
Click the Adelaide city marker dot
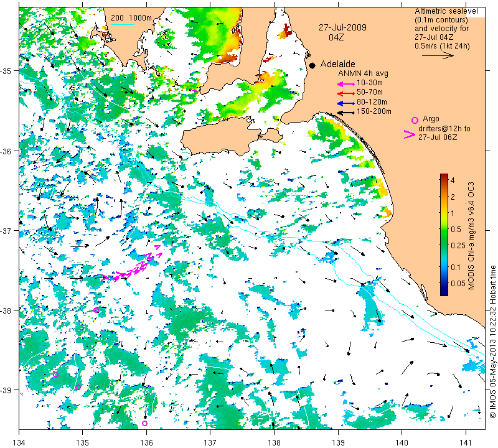point(312,65)
